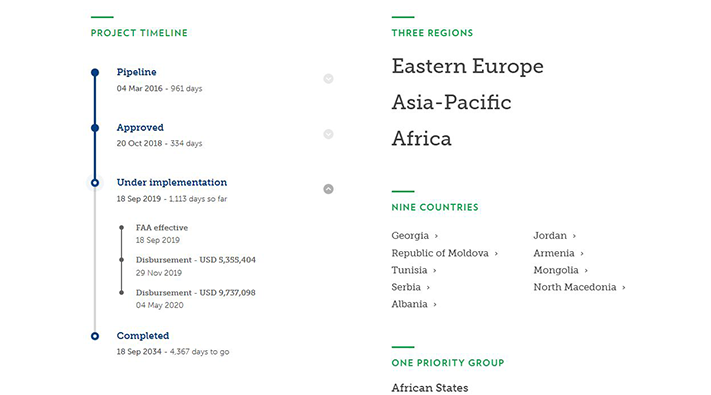
Task: Open the Serbia country link
Action: [411, 287]
